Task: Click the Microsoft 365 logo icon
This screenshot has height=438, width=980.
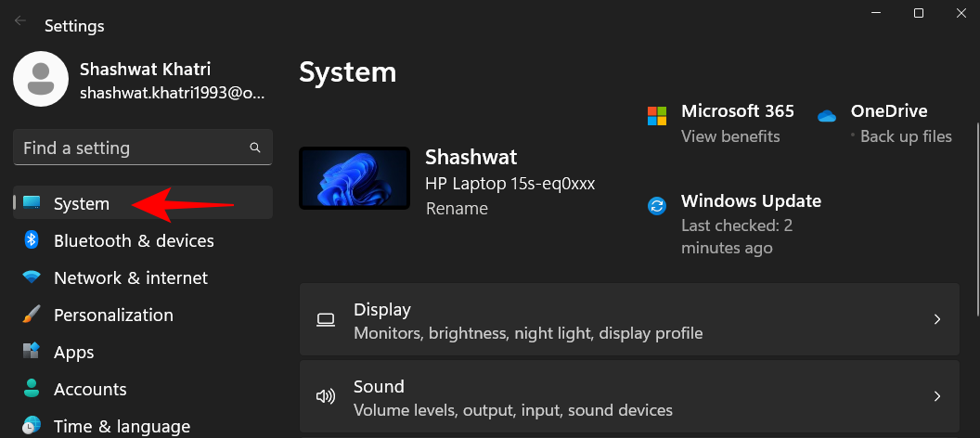Action: pyautogui.click(x=657, y=116)
